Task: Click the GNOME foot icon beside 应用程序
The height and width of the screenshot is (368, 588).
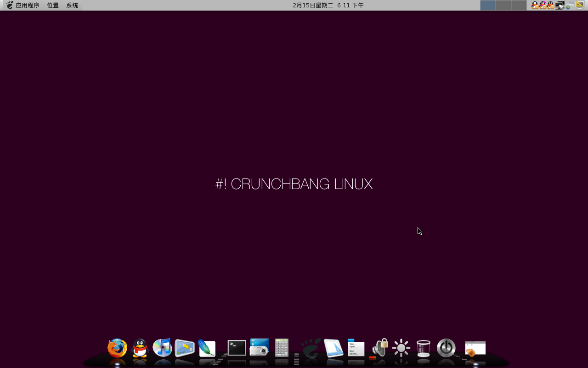Action: click(10, 6)
